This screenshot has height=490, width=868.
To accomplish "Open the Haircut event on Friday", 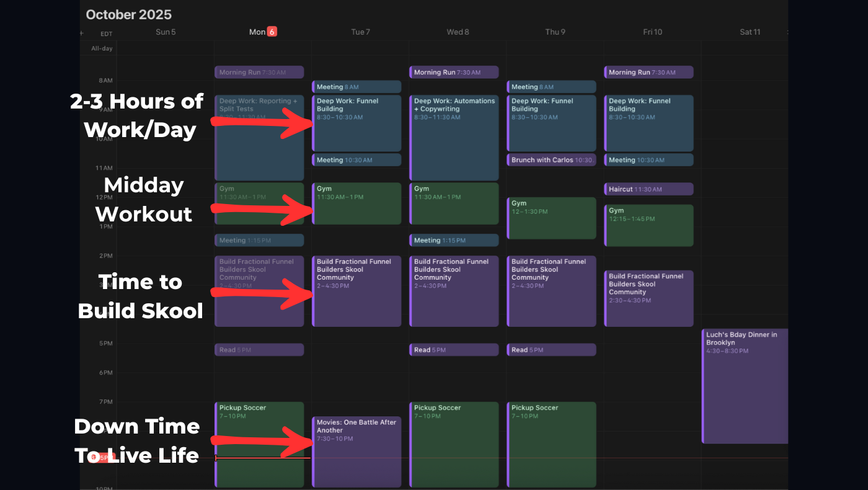I will pyautogui.click(x=649, y=189).
